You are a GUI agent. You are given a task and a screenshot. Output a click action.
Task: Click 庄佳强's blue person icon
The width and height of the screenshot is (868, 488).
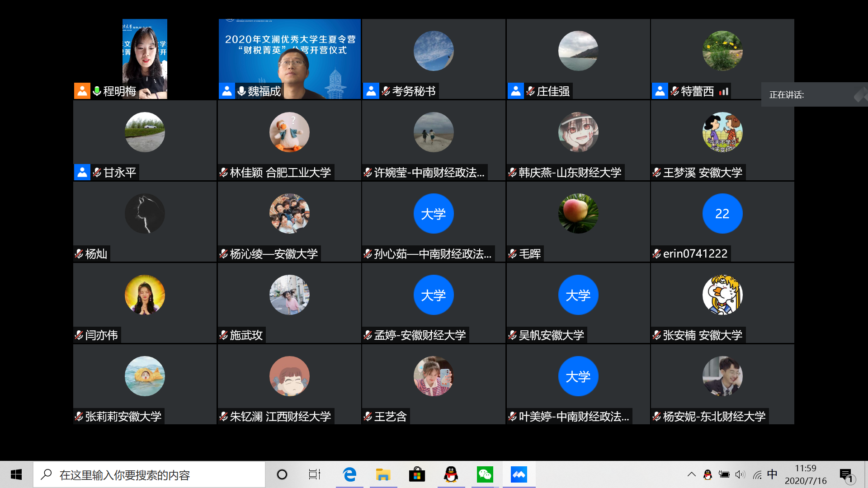pos(515,91)
